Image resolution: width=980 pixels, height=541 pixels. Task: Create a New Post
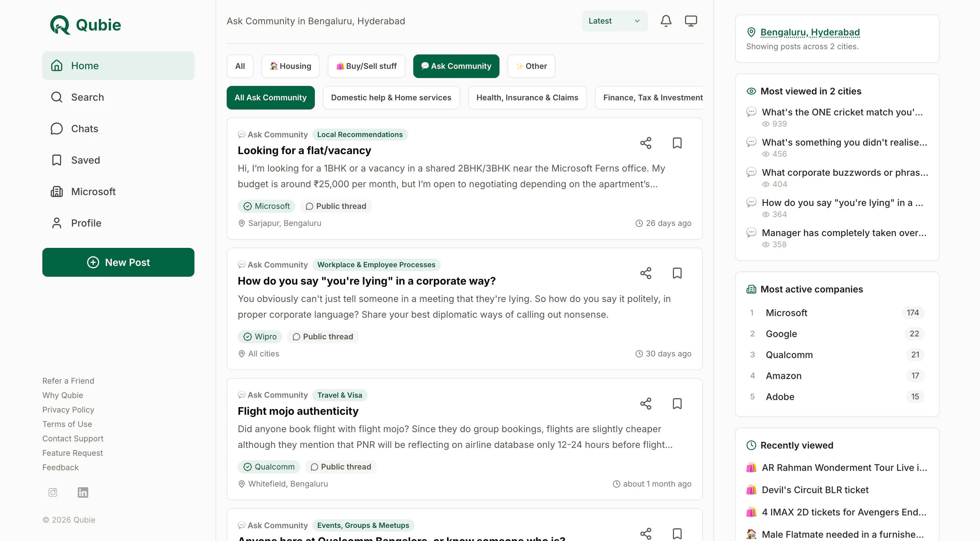(x=118, y=263)
